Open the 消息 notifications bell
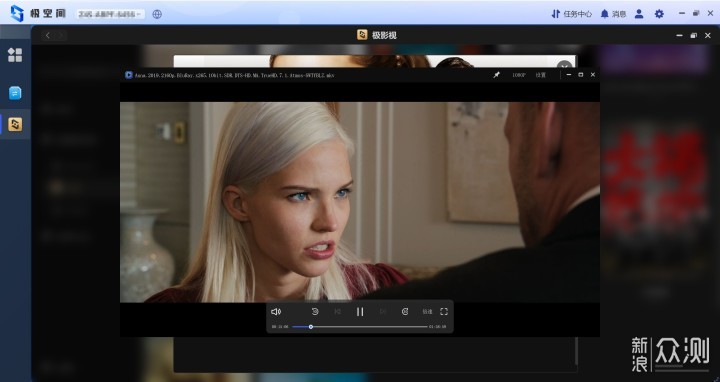This screenshot has height=382, width=720. click(x=613, y=14)
